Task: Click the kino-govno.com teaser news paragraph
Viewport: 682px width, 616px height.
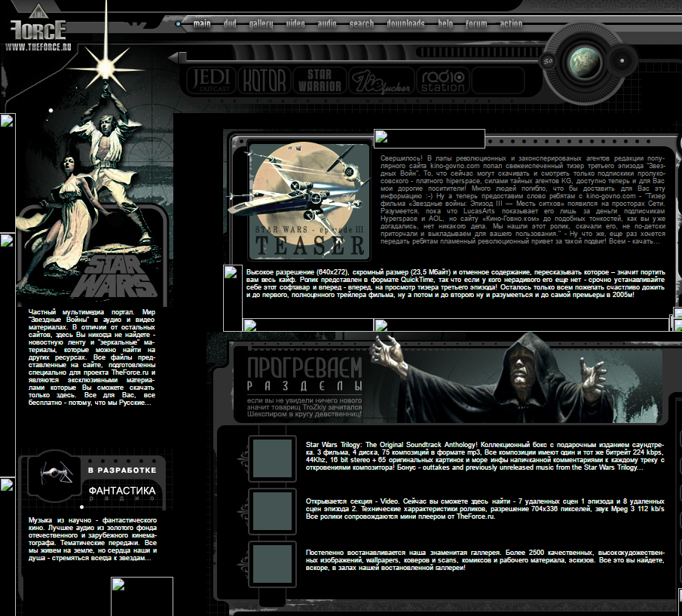Action: click(x=522, y=200)
